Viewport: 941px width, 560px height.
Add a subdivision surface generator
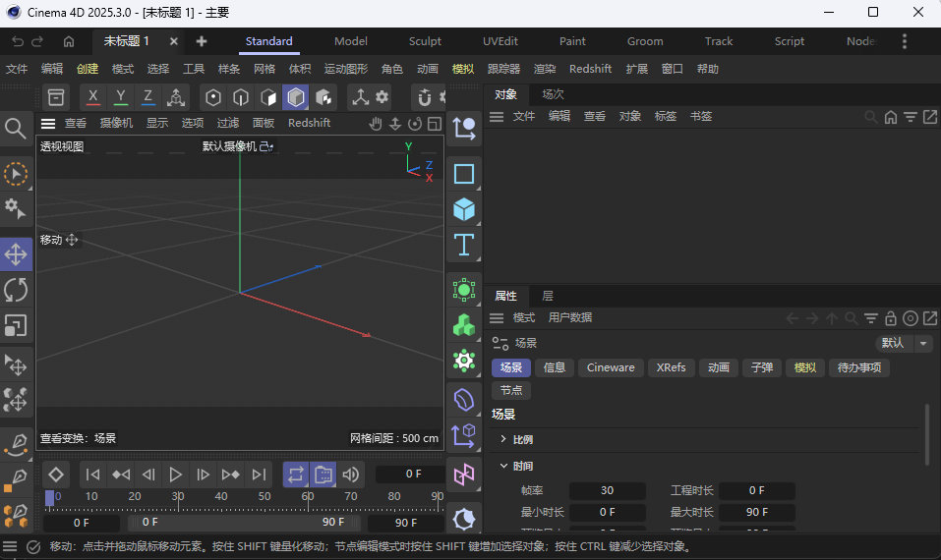click(x=464, y=290)
